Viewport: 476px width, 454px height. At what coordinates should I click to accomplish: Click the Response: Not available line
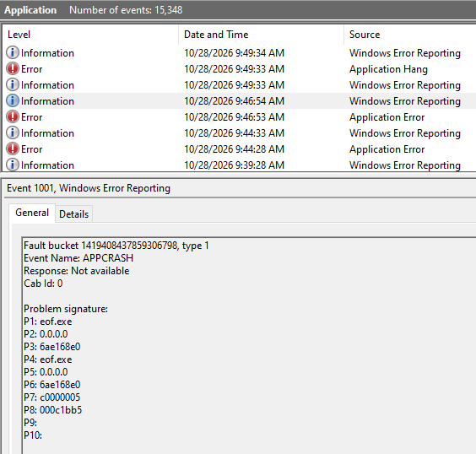[x=77, y=271]
